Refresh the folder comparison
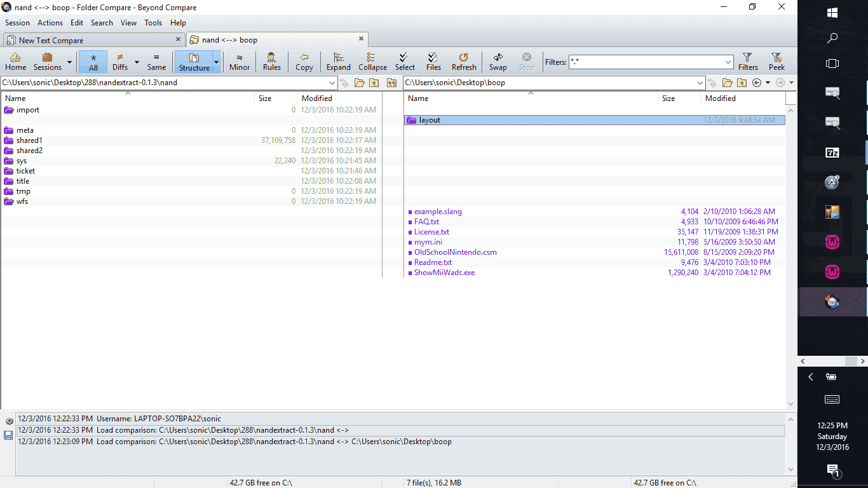The image size is (868, 488). click(464, 62)
